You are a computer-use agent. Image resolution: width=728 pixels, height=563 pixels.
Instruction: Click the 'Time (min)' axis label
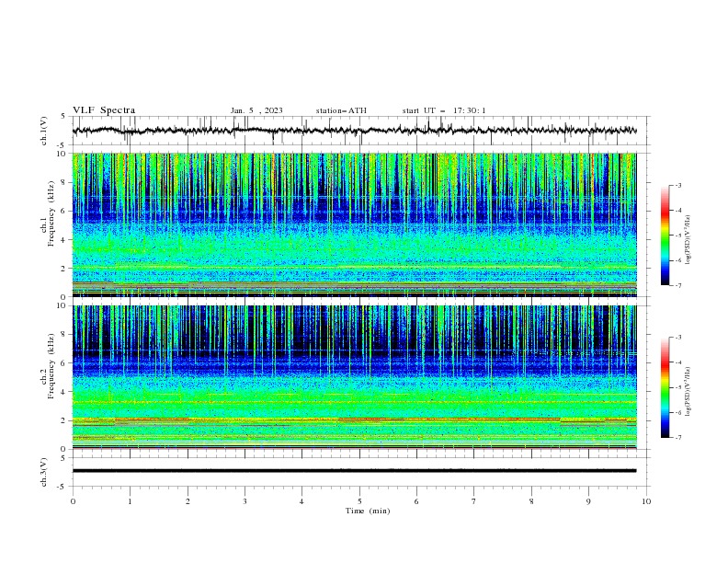pyautogui.click(x=368, y=511)
